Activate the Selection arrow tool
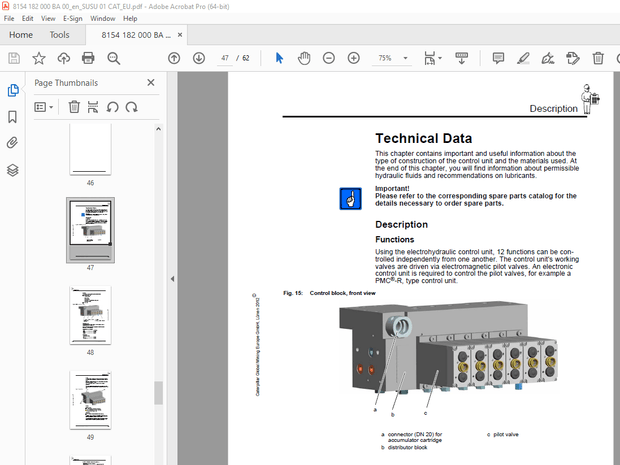Viewport: 620px width, 465px height. [x=279, y=59]
